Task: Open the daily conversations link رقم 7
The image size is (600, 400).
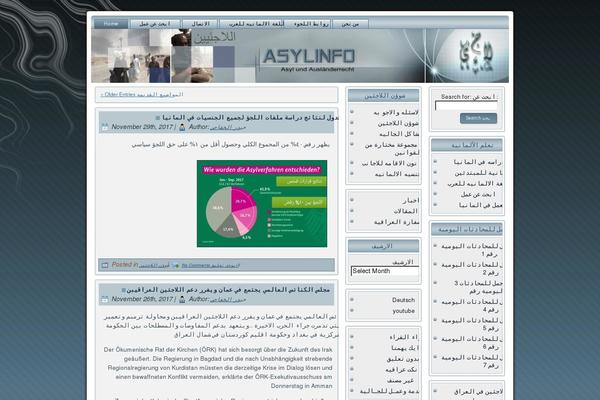Action: (x=471, y=361)
